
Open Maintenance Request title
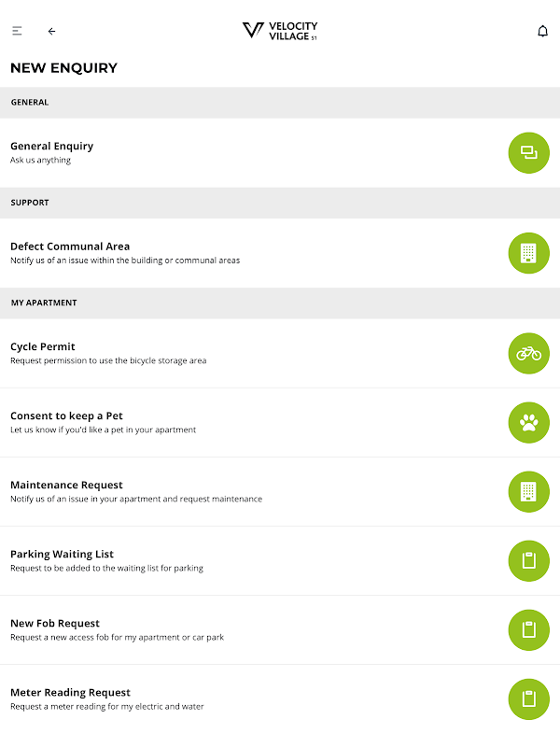pos(66,485)
